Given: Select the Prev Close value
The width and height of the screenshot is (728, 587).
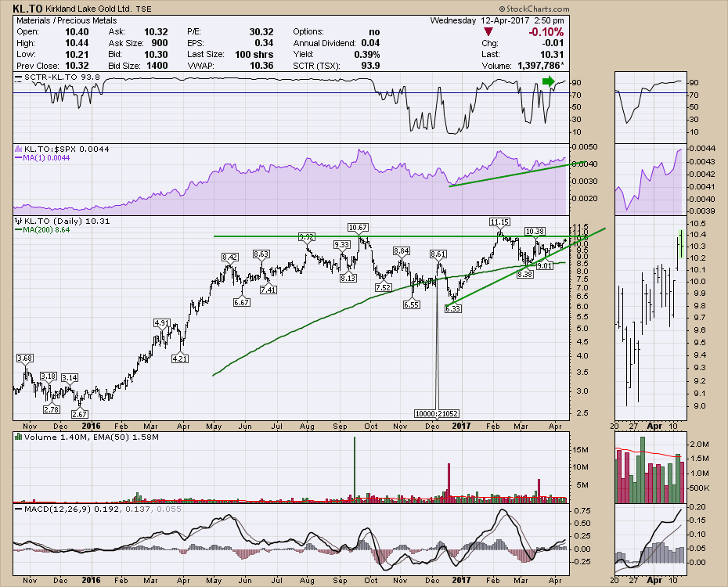Looking at the screenshot, I should (77, 66).
